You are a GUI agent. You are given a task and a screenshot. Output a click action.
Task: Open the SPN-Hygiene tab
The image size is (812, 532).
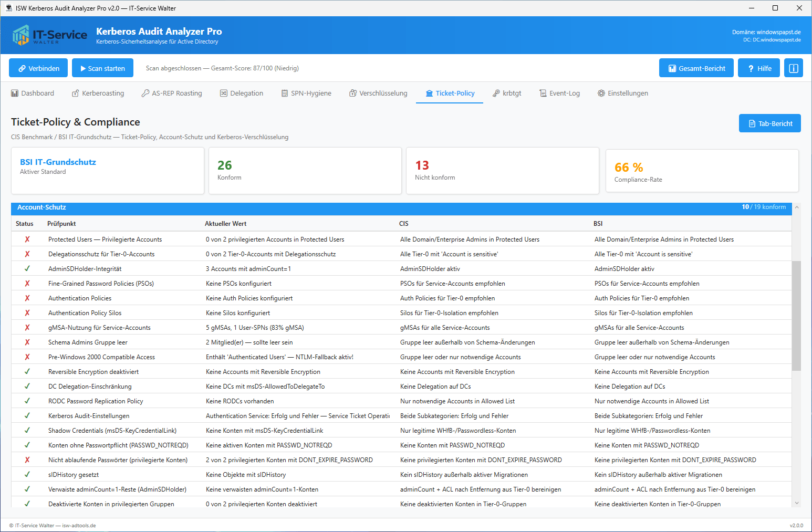306,93
